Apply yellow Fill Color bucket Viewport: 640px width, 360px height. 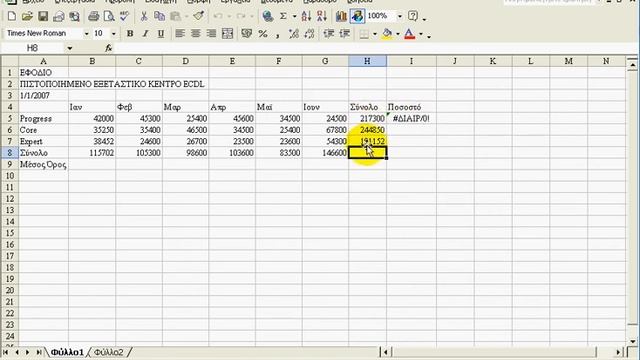click(x=387, y=34)
